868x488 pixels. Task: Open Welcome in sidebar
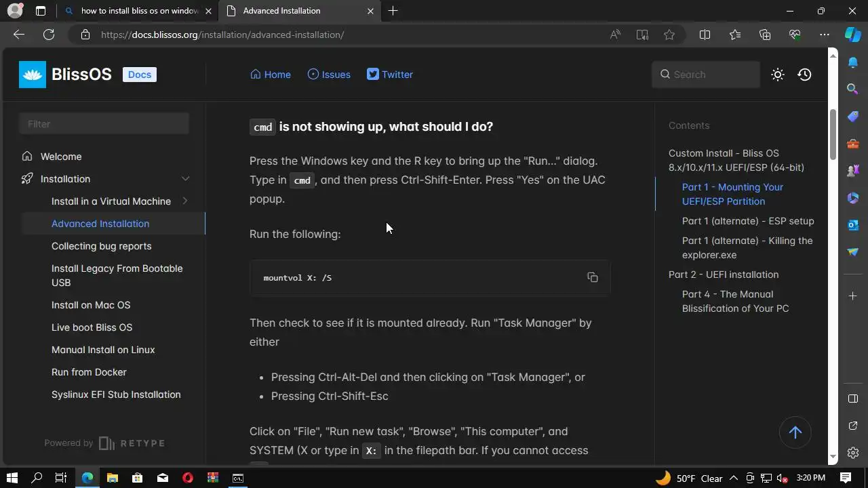61,157
